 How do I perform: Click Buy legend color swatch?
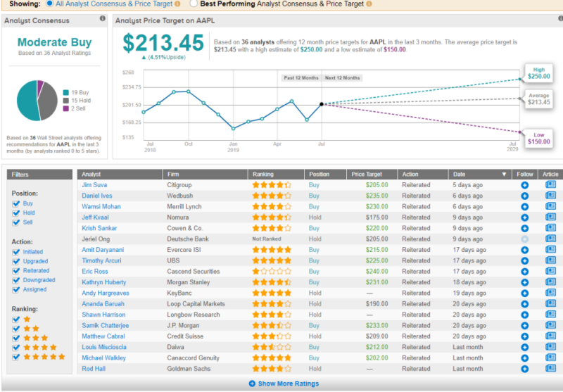point(65,93)
